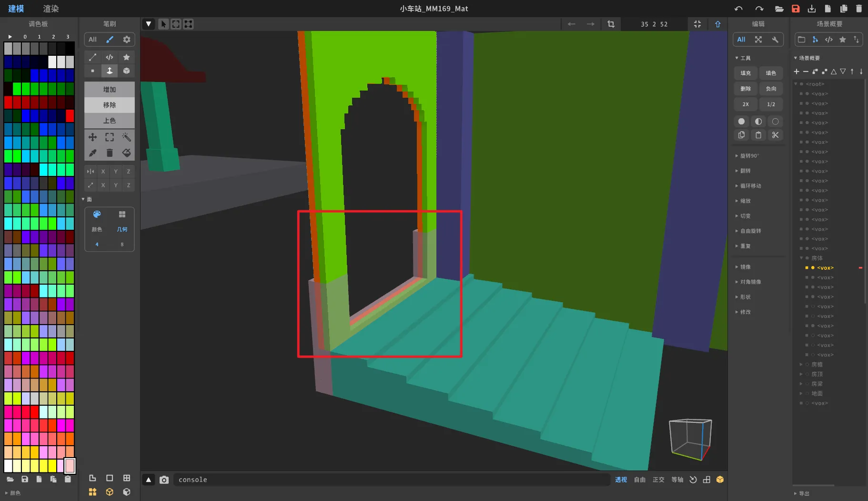The height and width of the screenshot is (501, 868).
Task: Click the 填充 fill button in tools
Action: (745, 73)
